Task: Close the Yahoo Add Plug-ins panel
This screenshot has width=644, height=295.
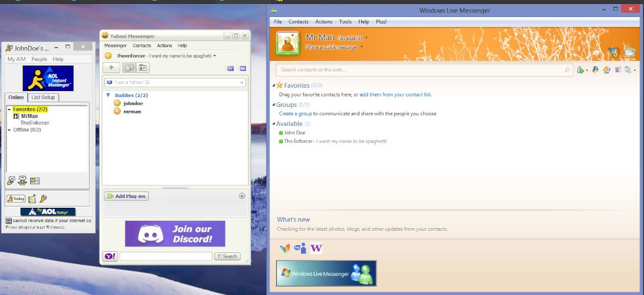Action: pyautogui.click(x=241, y=196)
